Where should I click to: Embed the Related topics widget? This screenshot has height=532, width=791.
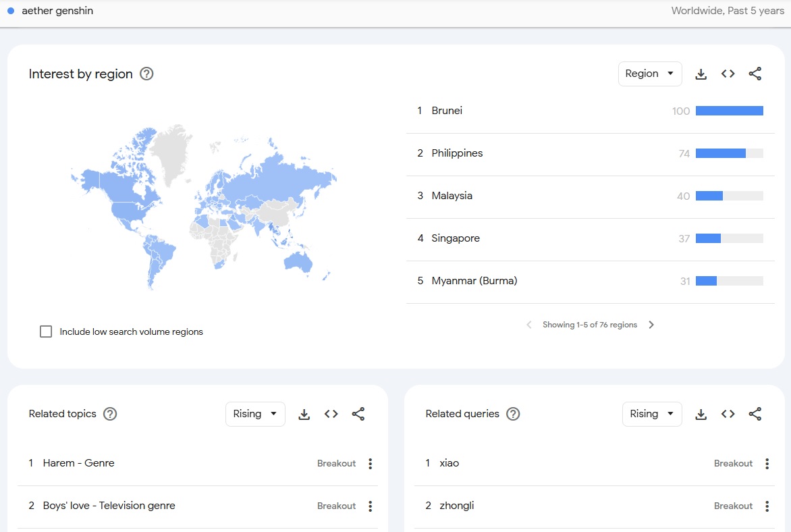[331, 414]
